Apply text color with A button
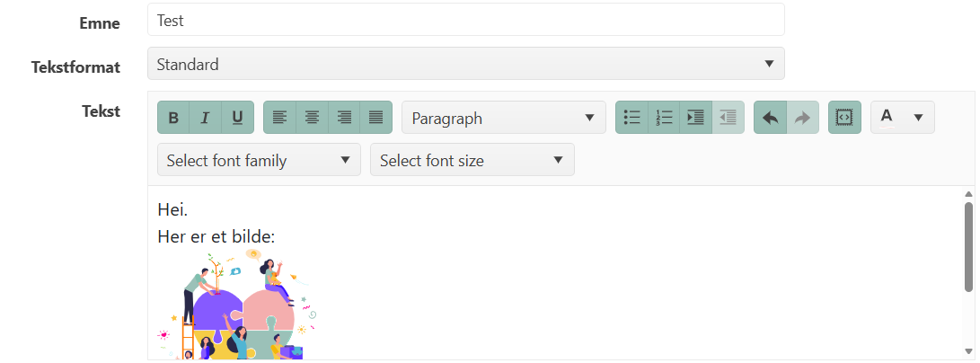 887,118
